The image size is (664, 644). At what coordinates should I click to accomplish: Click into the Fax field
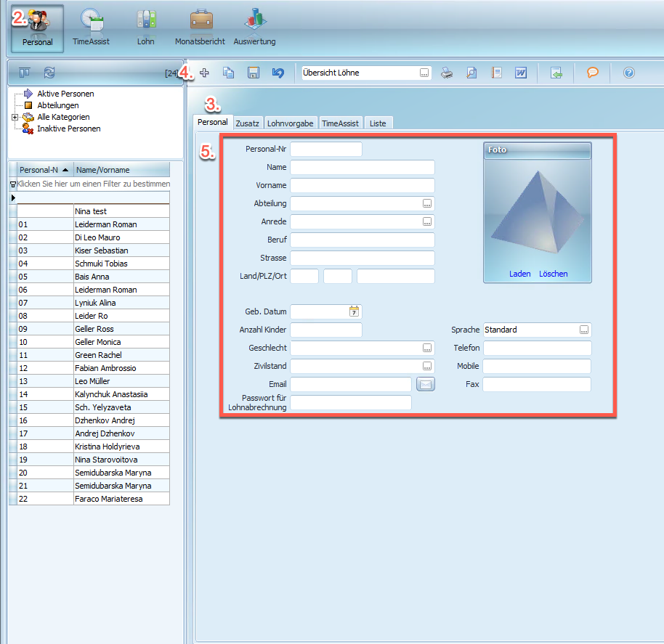coord(538,384)
